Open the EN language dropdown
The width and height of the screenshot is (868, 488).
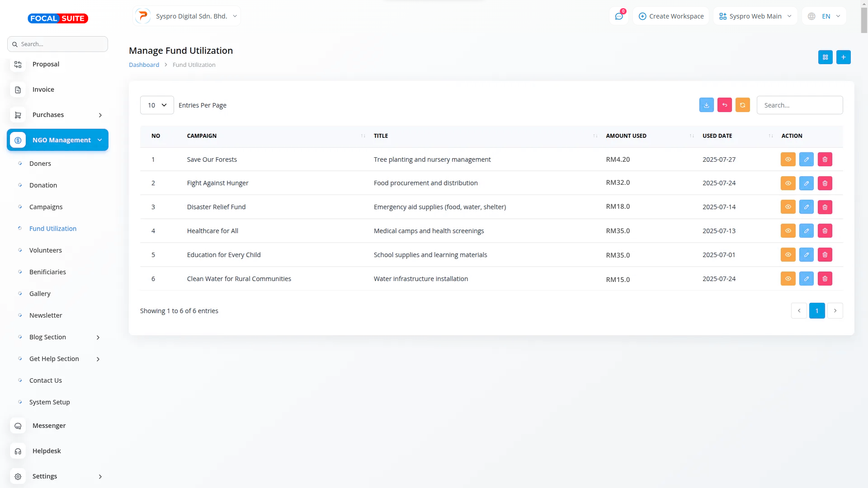click(x=824, y=16)
